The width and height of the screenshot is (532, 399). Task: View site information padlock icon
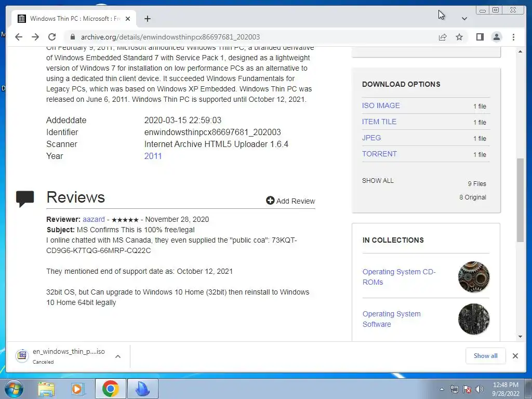coord(72,37)
